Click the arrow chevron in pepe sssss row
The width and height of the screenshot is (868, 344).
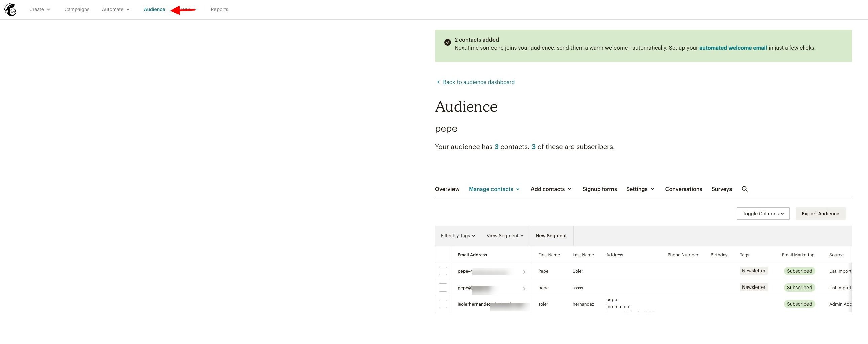click(x=524, y=289)
